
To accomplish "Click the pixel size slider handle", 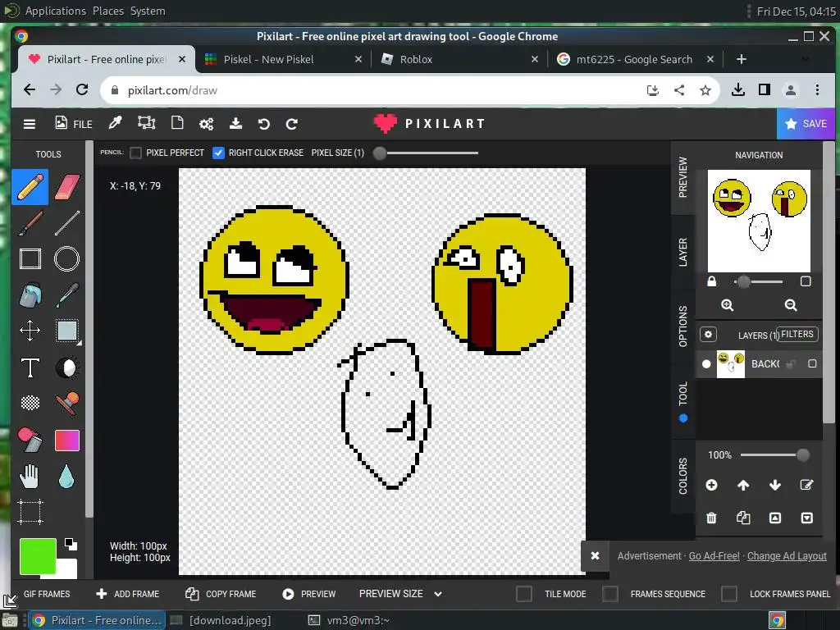I will coord(380,153).
